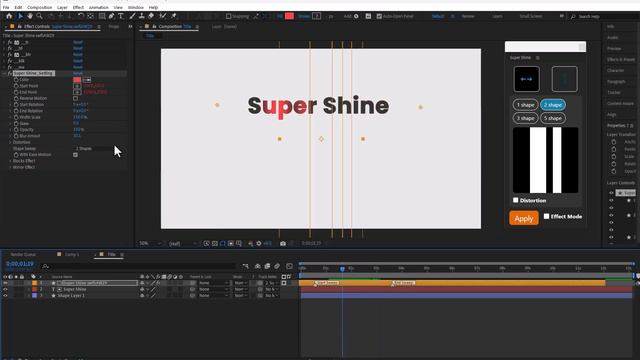Open the Composition menu

tap(40, 7)
